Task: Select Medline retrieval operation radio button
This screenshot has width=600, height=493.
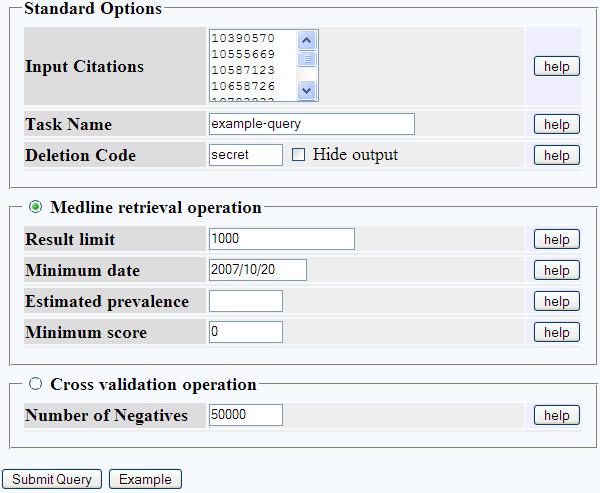Action: [36, 207]
